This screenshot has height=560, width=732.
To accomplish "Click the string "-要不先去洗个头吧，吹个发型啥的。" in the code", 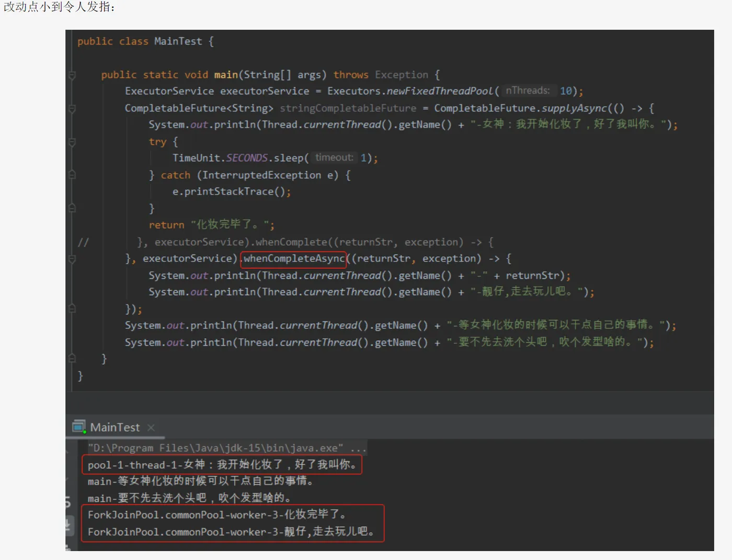I will click(544, 342).
